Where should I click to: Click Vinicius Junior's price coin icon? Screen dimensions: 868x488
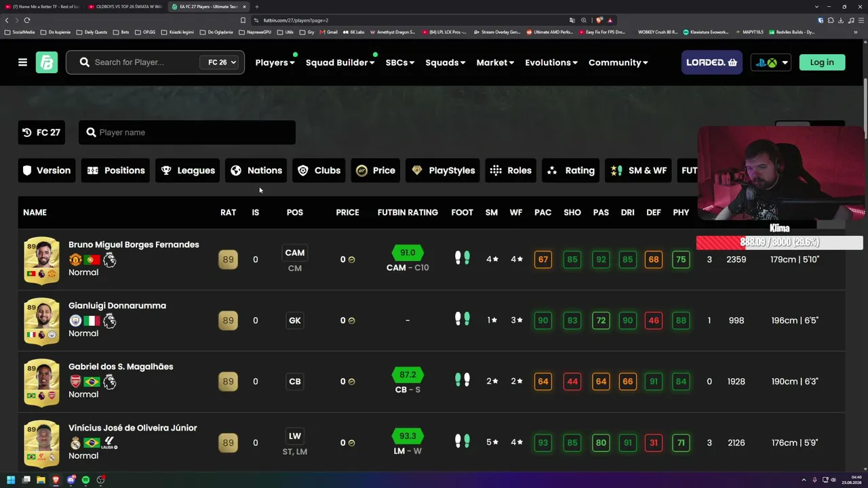(x=351, y=443)
